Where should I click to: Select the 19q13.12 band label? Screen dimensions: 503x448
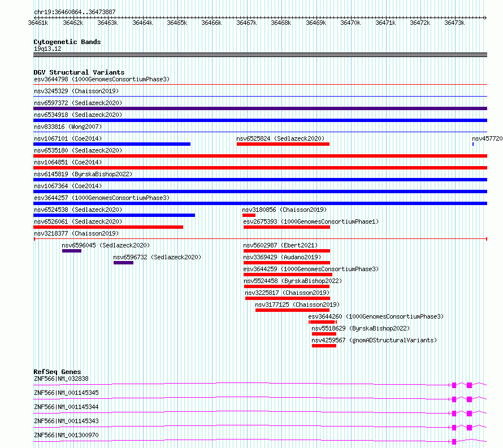tap(47, 49)
